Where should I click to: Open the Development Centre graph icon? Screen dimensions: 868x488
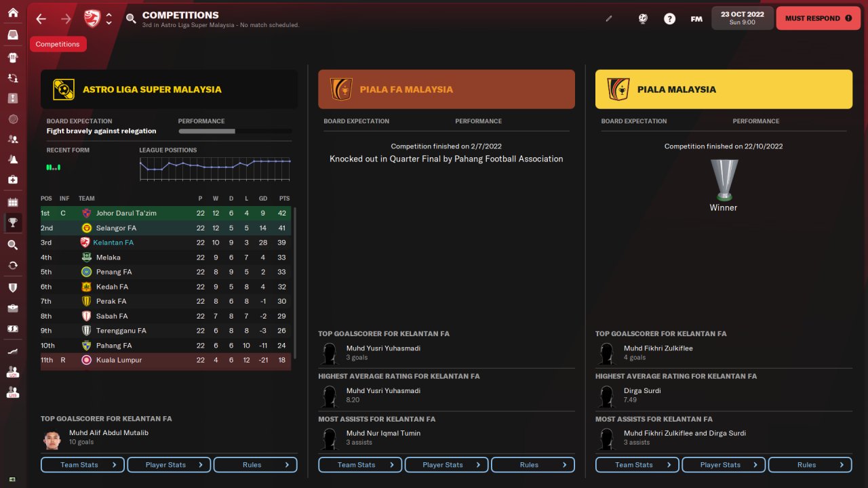(x=12, y=351)
